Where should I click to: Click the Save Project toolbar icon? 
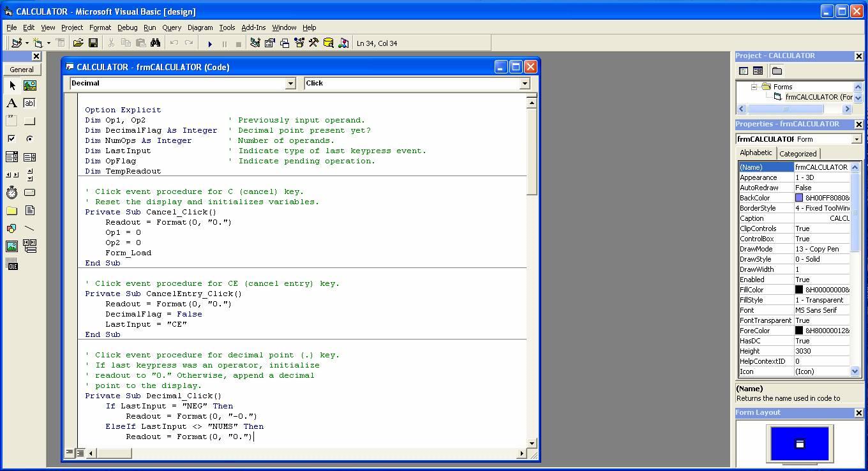[93, 42]
